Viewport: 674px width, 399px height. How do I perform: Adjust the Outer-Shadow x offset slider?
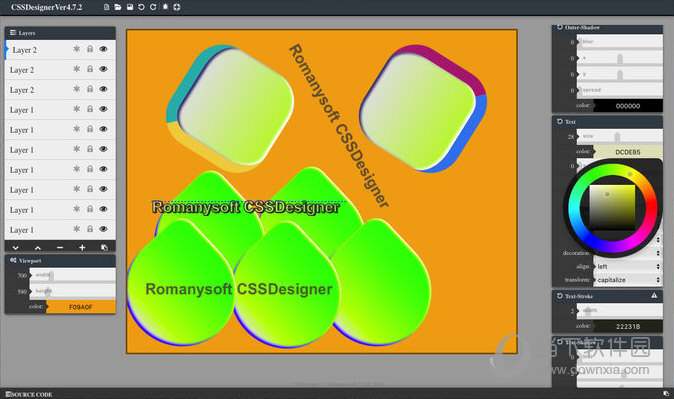619,58
